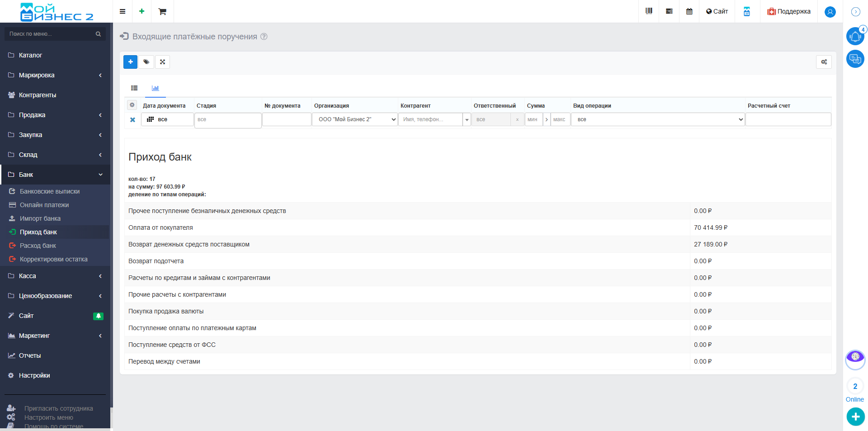This screenshot has height=431, width=868.
Task: Open the chat messages bubble icon
Action: coord(855,59)
